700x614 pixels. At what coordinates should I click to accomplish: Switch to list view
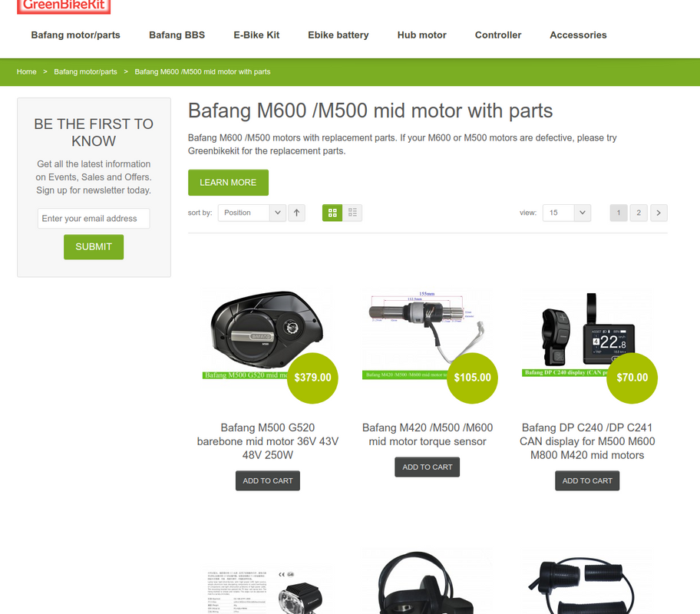coord(352,213)
